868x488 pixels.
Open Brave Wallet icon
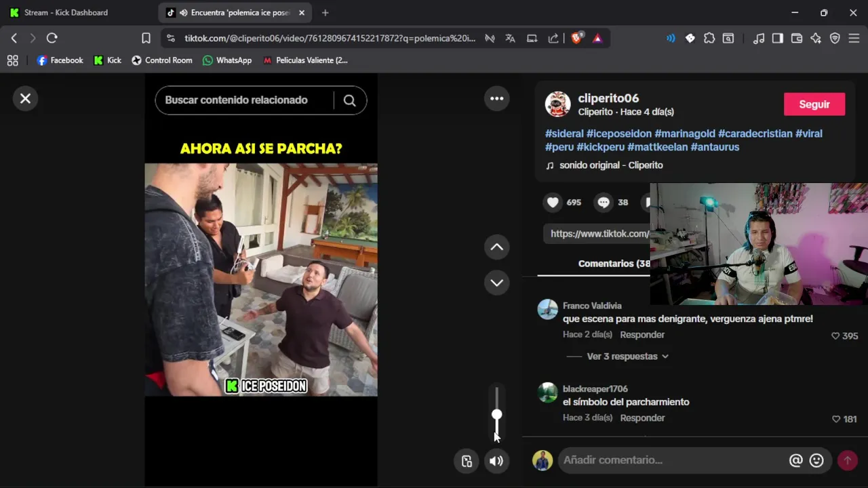pyautogui.click(x=797, y=39)
